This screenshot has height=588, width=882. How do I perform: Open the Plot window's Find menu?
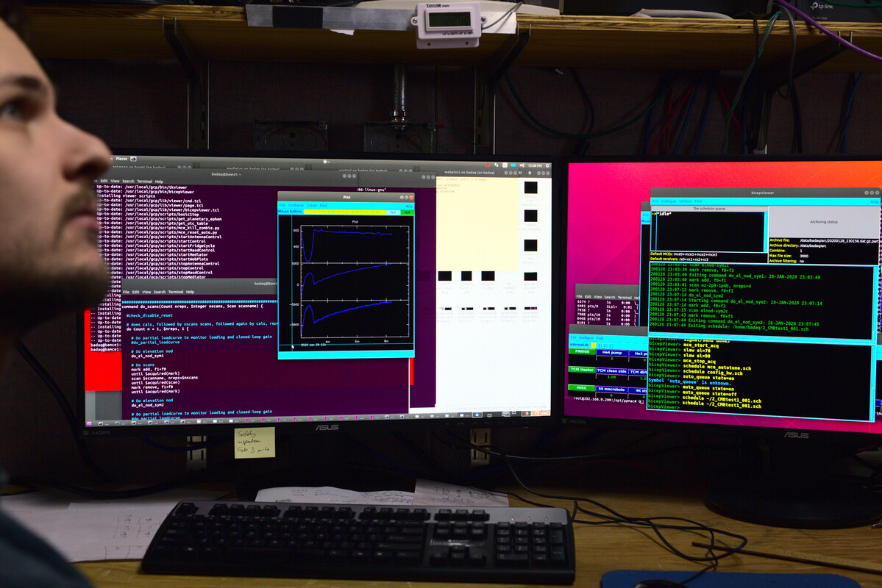[x=324, y=205]
